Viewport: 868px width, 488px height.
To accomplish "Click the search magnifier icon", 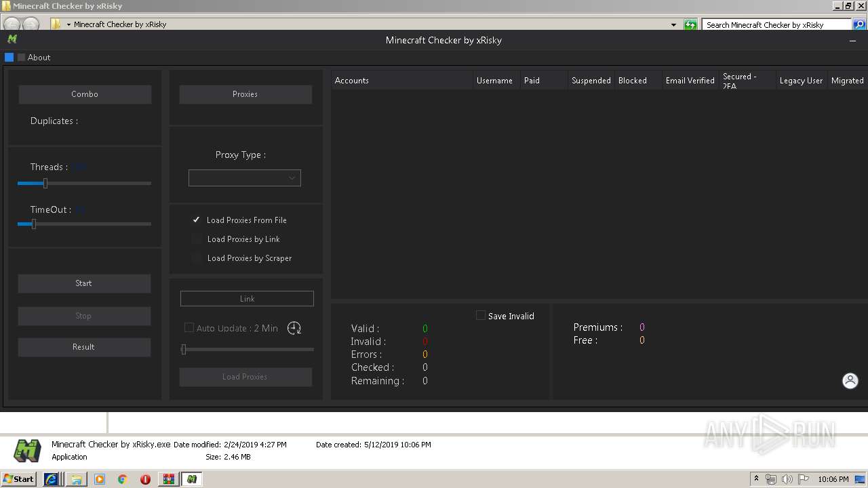I will pyautogui.click(x=859, y=25).
